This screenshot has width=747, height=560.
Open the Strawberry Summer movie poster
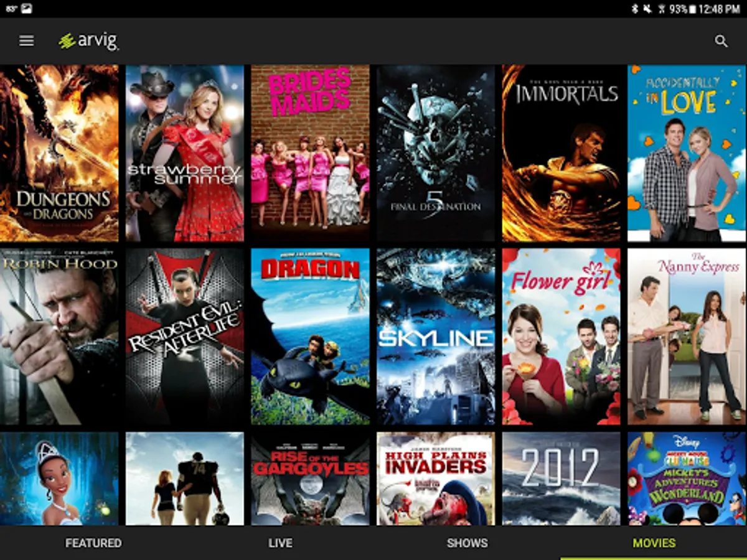pos(185,153)
